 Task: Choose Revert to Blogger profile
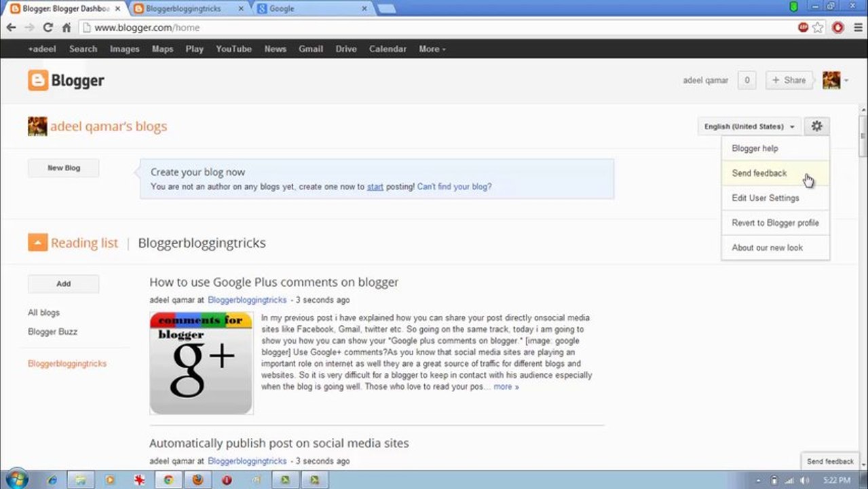click(776, 223)
